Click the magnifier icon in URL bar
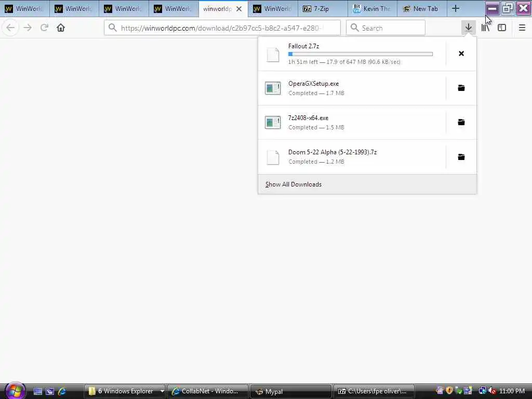The height and width of the screenshot is (399, 532). tap(113, 28)
